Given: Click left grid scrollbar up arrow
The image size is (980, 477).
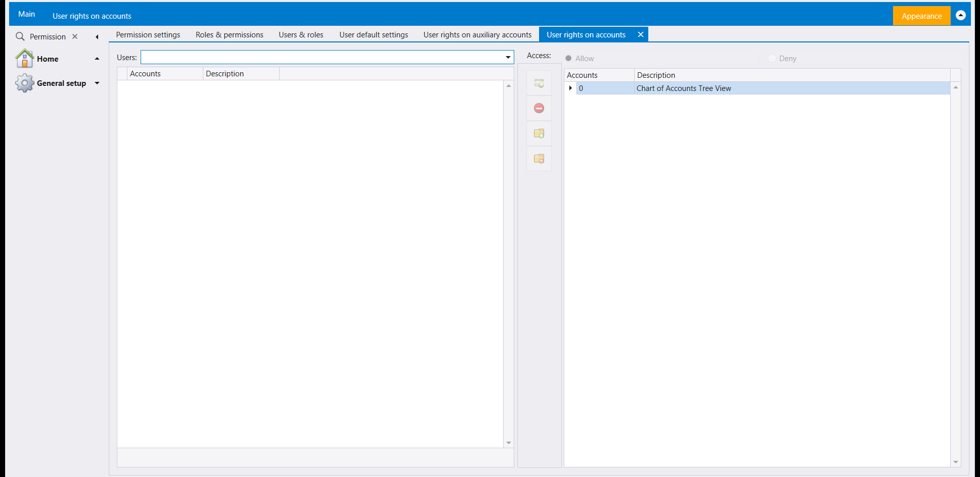Looking at the screenshot, I should click(509, 86).
